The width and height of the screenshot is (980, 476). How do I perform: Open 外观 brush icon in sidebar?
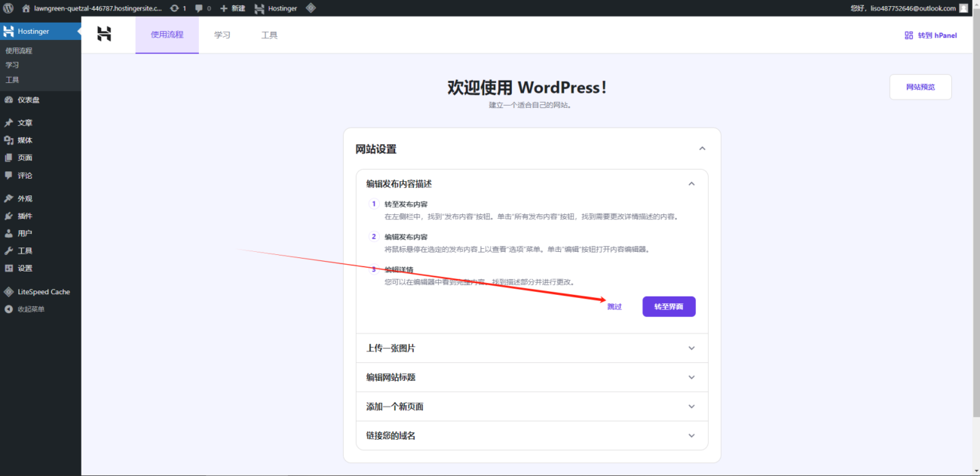[9, 198]
